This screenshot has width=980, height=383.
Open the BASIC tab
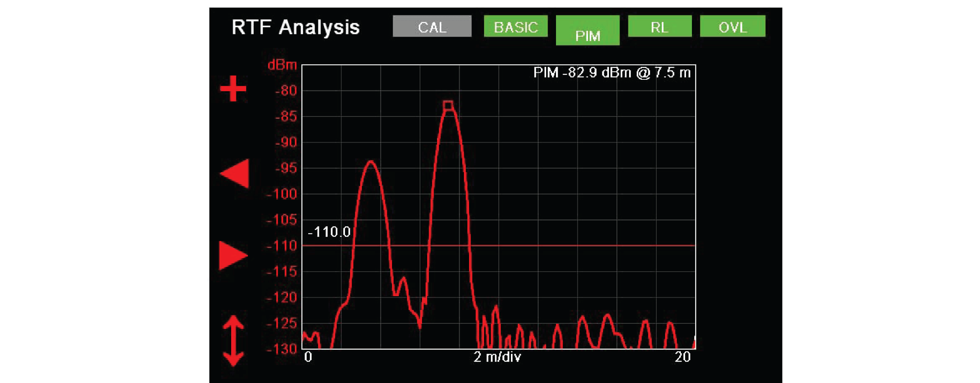point(516,26)
